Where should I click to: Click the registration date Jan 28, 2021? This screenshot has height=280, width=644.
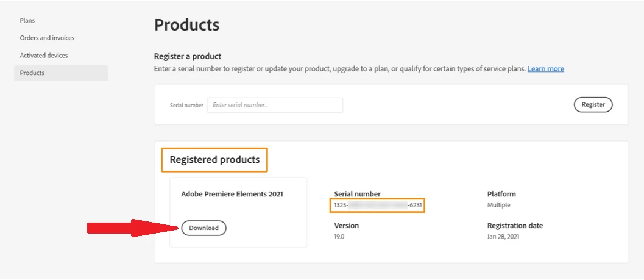tap(503, 237)
